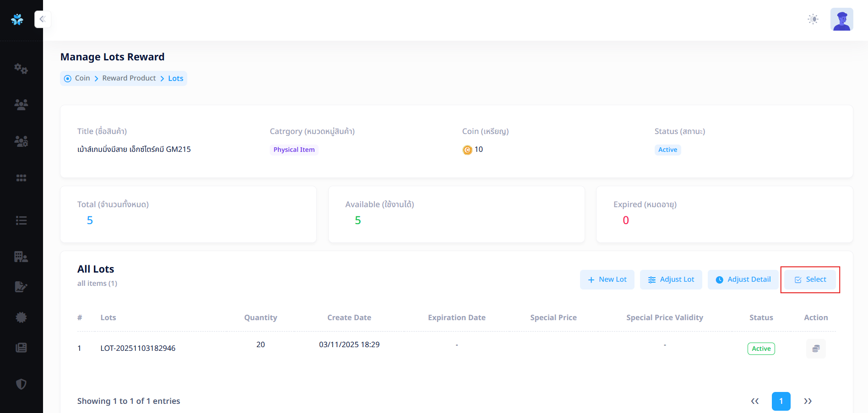Open the user profile avatar menu
Viewport: 868px width, 413px height.
pos(841,19)
